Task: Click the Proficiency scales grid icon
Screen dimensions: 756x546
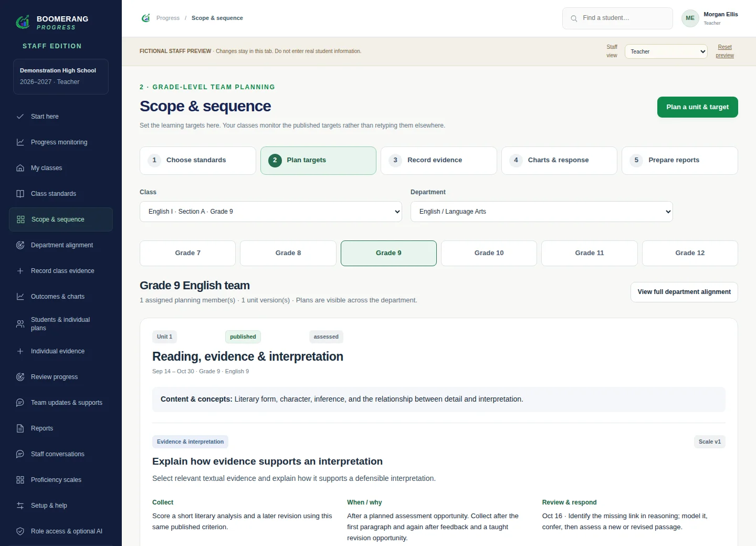Action: point(20,480)
